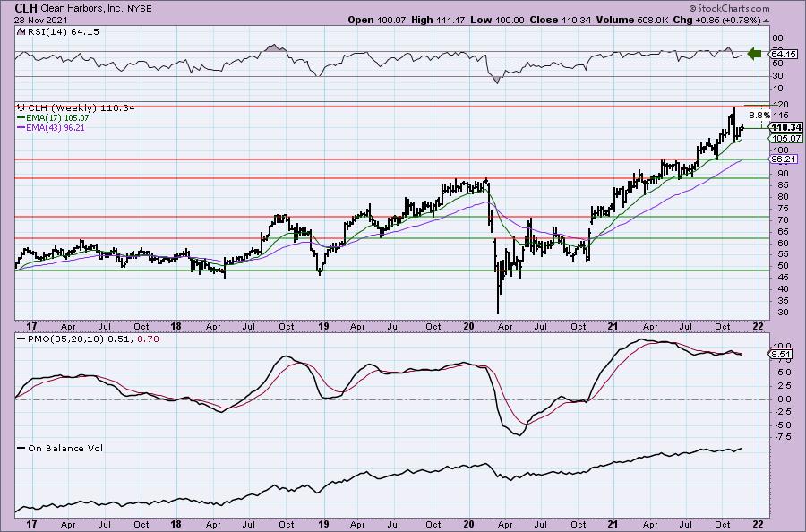Click year label 22 on the bottom time axis
806x532 pixels.
click(x=758, y=524)
